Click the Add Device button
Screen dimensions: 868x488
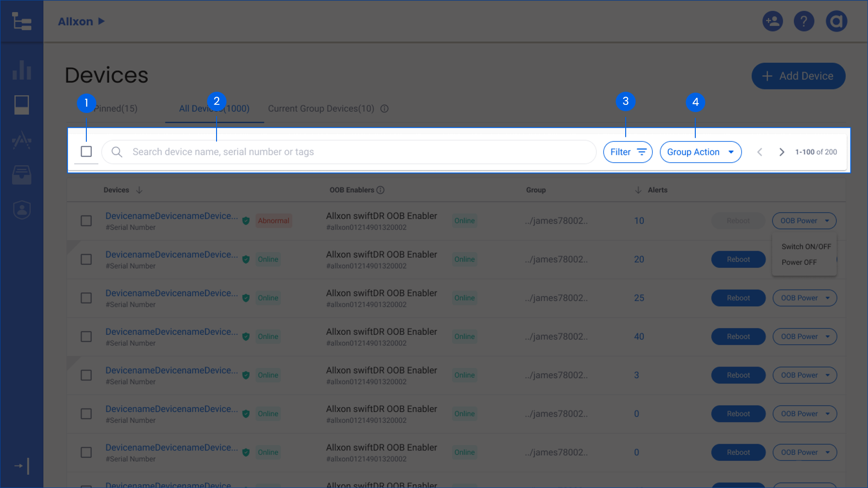pos(798,76)
